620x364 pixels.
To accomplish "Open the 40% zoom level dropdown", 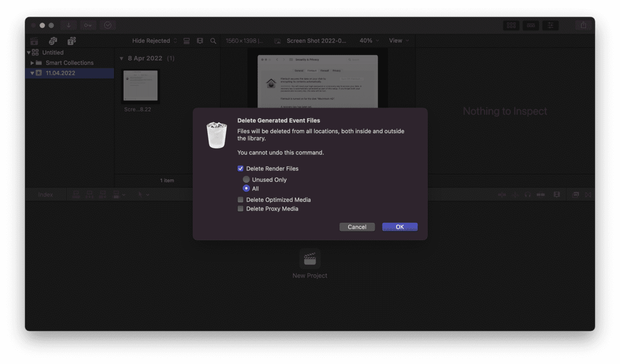I will point(369,41).
